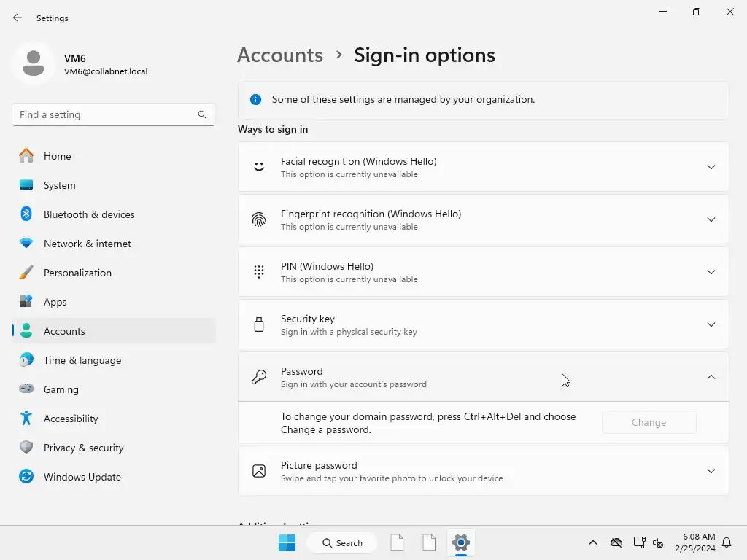Screen dimensions: 747x560
Task: Click the Windows Update refresh icon
Action: [x=26, y=476]
